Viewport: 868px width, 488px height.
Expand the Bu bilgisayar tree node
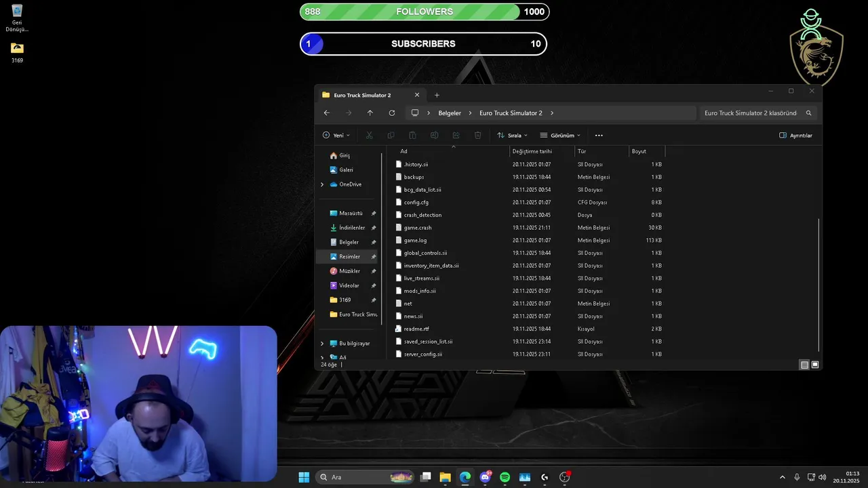[322, 344]
